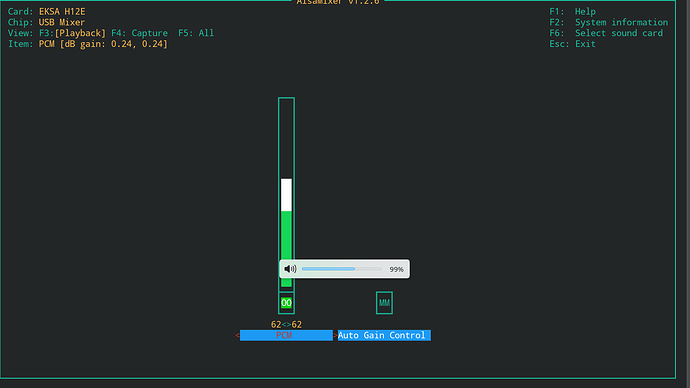Click the F6 Select sound card entry

[606, 33]
